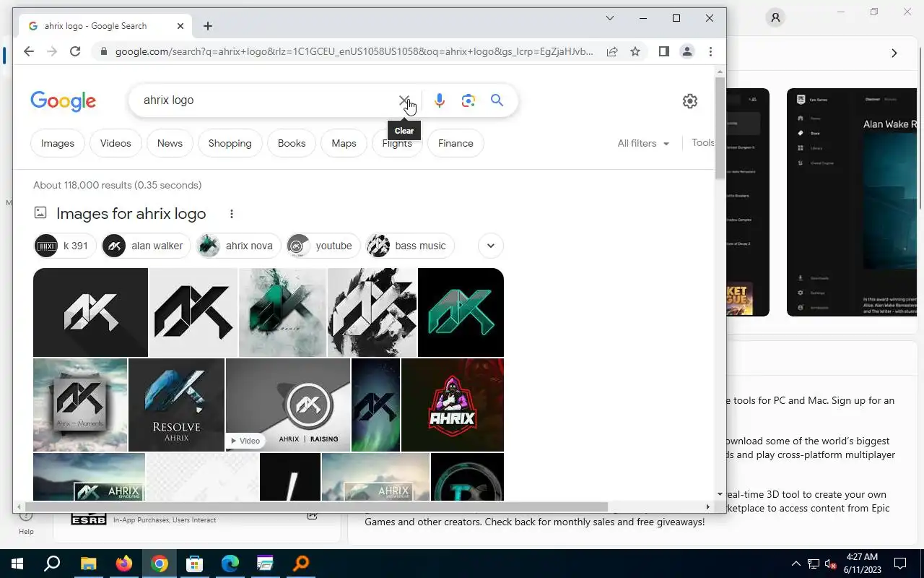Open Microsoft Store from taskbar
Image resolution: width=924 pixels, height=578 pixels.
(194, 564)
